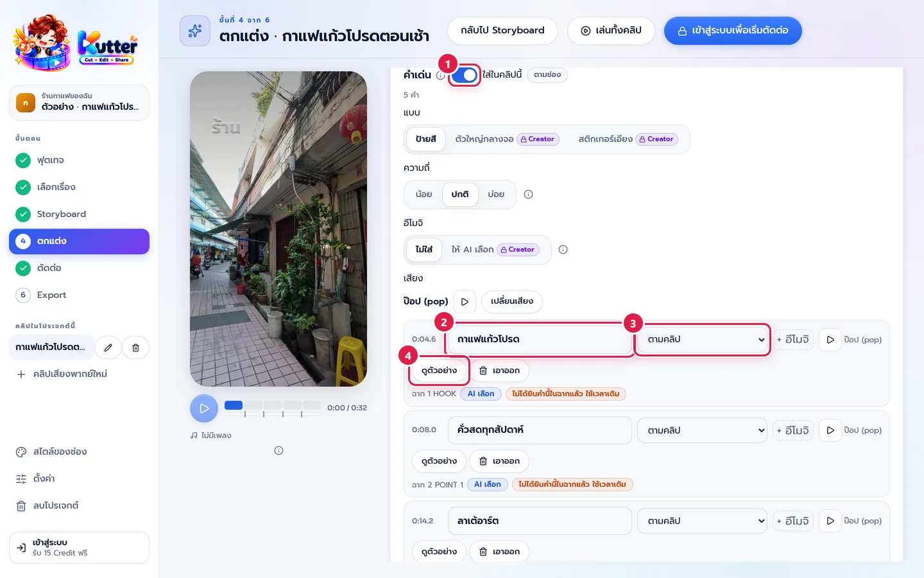Delete the clip with sidebar trash icon
This screenshot has width=924, height=578.
tap(135, 347)
